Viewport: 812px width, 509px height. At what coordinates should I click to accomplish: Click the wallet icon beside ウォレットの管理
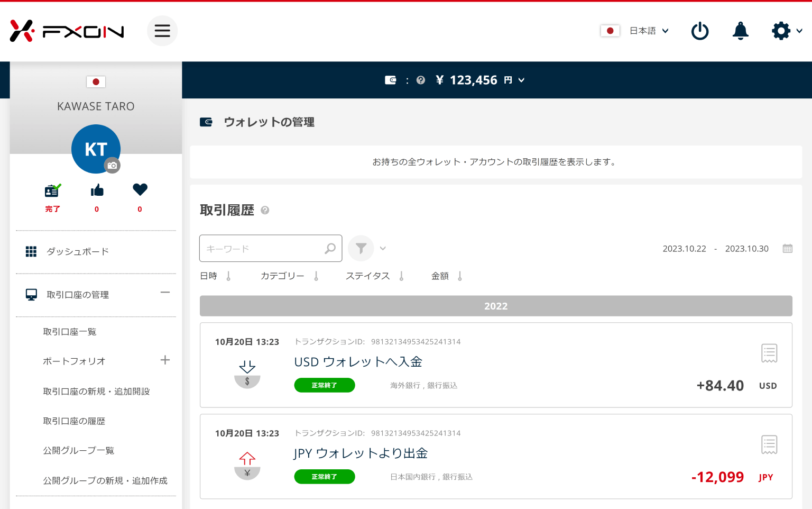206,122
